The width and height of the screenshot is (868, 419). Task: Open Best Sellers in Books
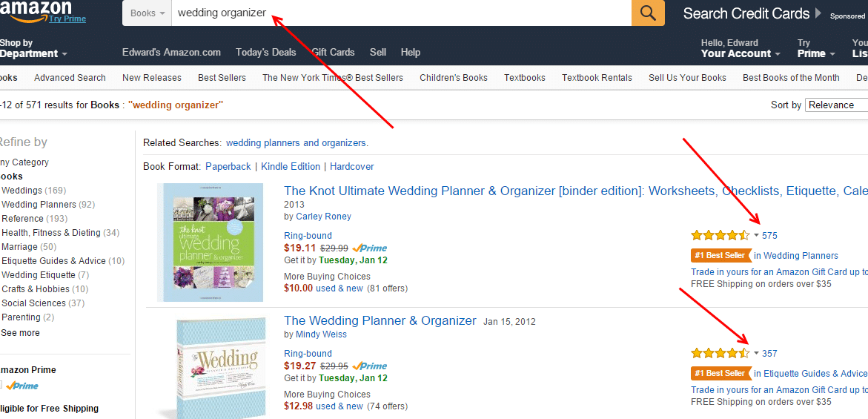(x=222, y=78)
